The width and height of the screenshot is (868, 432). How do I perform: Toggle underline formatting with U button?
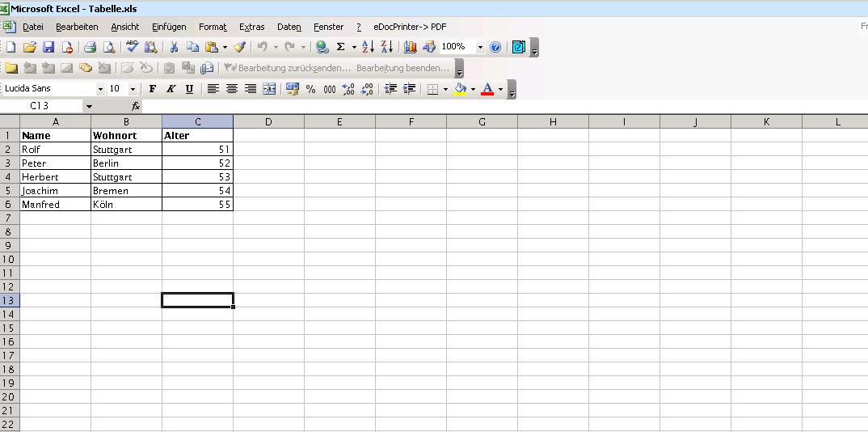point(189,89)
